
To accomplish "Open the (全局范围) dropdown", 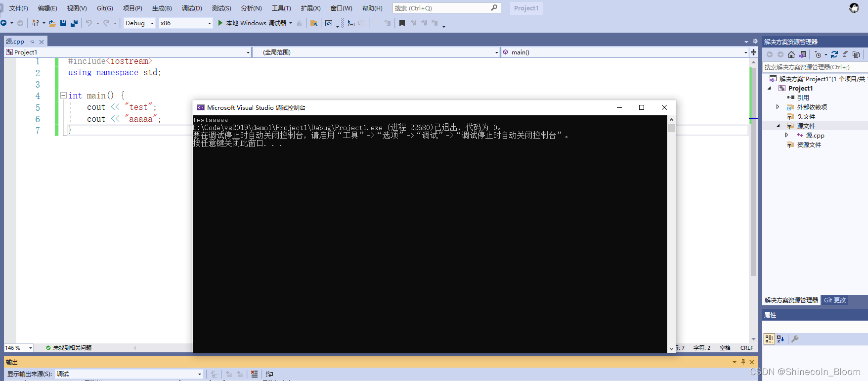I will [377, 52].
